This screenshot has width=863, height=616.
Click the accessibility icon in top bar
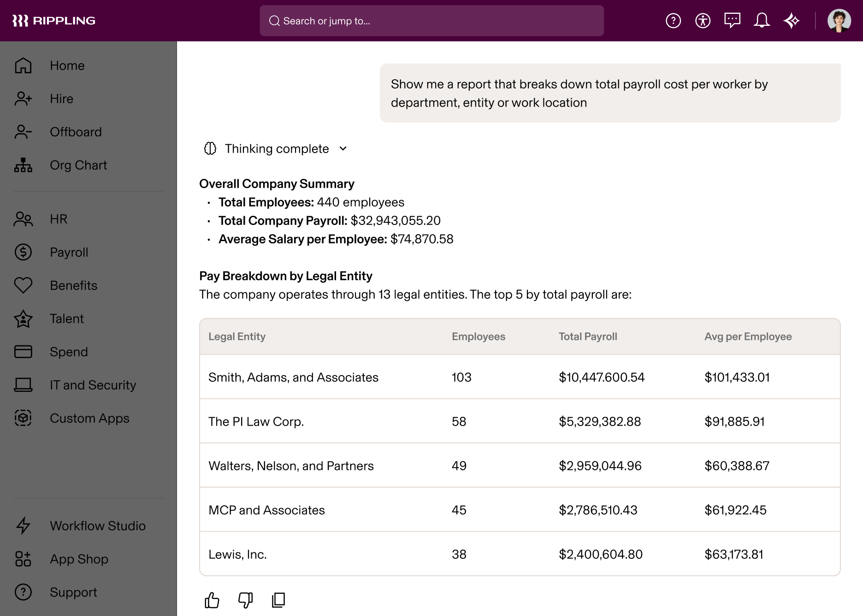[x=703, y=20]
